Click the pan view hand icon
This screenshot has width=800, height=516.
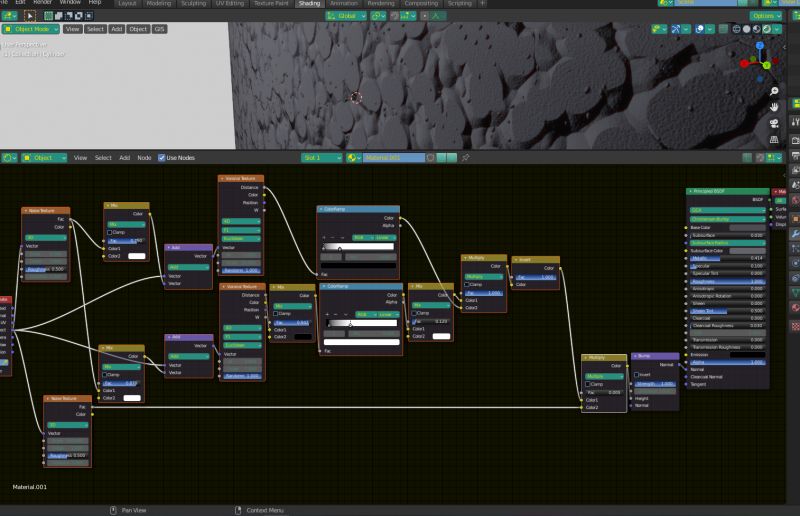click(774, 107)
